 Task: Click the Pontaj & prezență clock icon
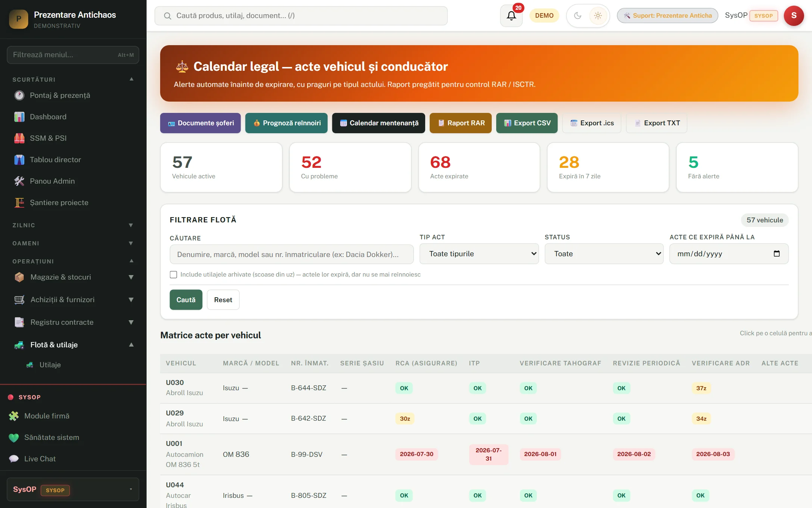19,96
